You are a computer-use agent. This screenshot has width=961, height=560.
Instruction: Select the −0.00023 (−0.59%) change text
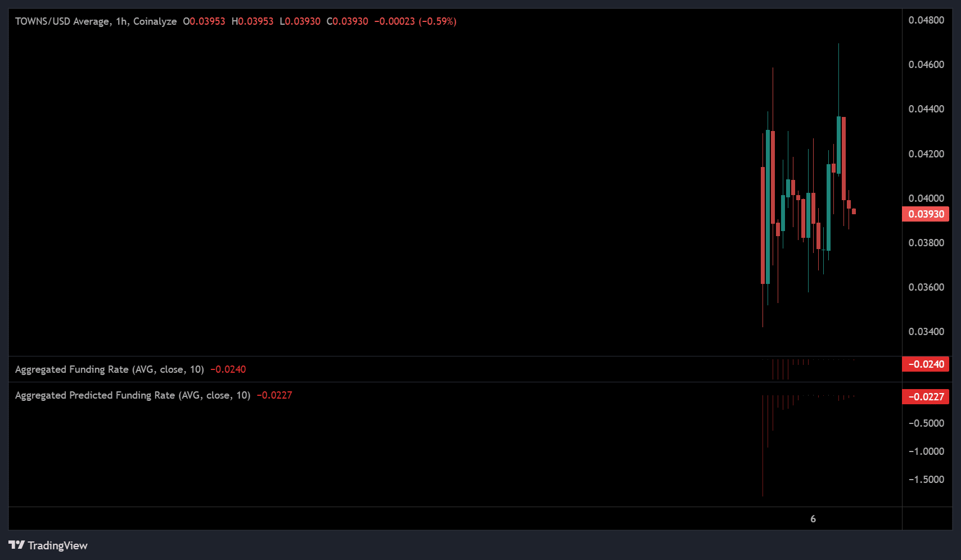[416, 21]
